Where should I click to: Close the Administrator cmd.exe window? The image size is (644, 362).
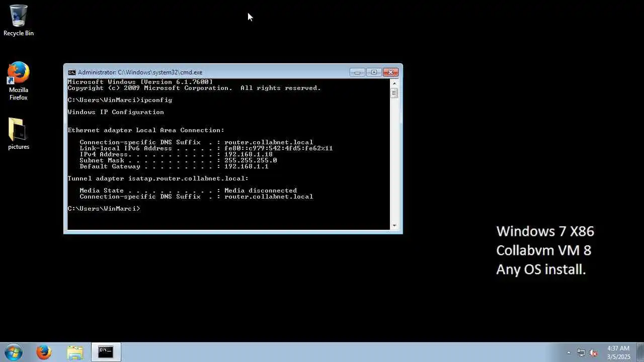390,72
